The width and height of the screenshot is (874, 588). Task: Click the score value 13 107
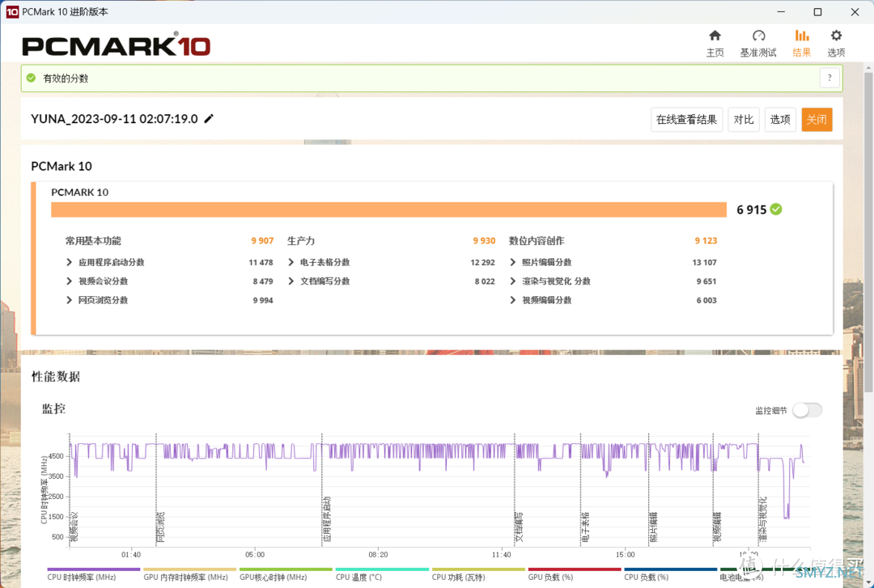(x=705, y=263)
